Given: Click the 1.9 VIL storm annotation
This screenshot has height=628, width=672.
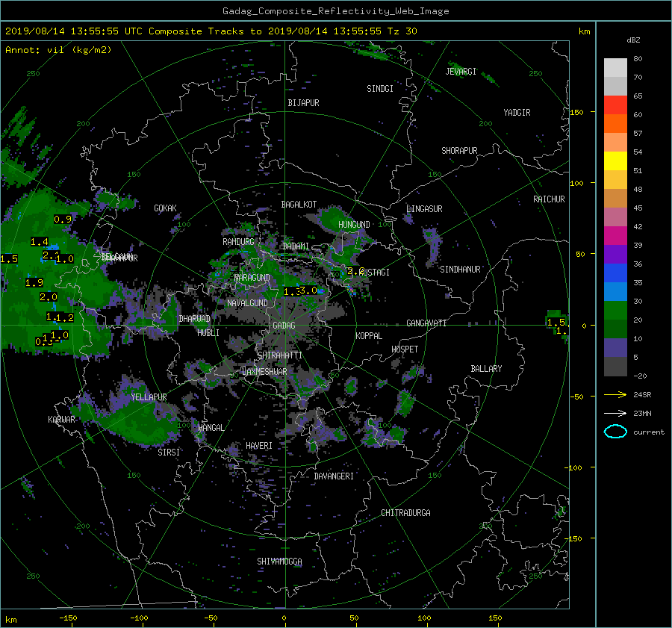Looking at the screenshot, I should pyautogui.click(x=34, y=283).
